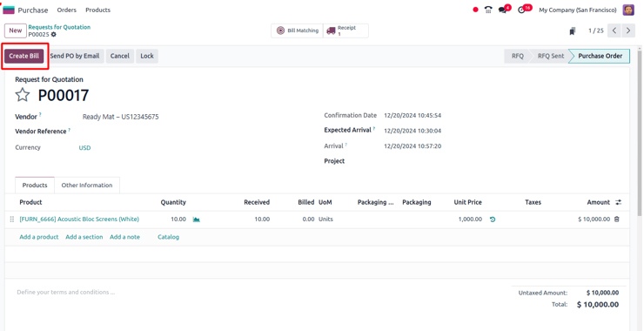The height and width of the screenshot is (331, 644).
Task: Click the Create Bill button
Action: click(x=23, y=57)
